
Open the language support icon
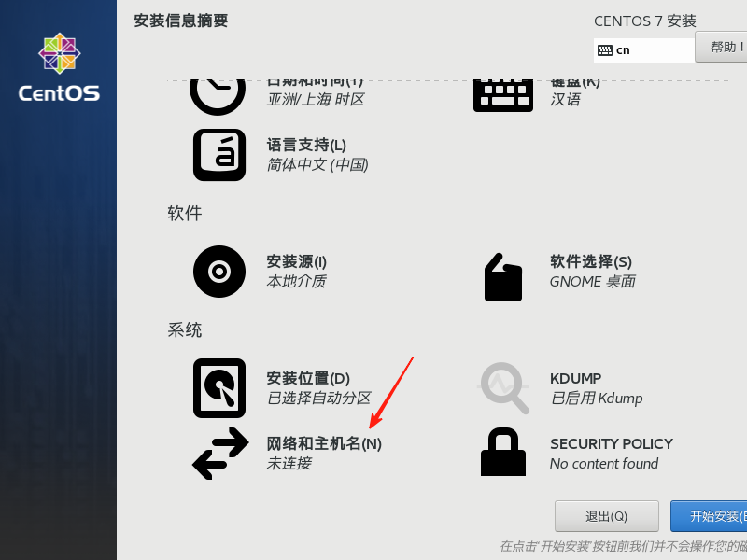tap(219, 155)
